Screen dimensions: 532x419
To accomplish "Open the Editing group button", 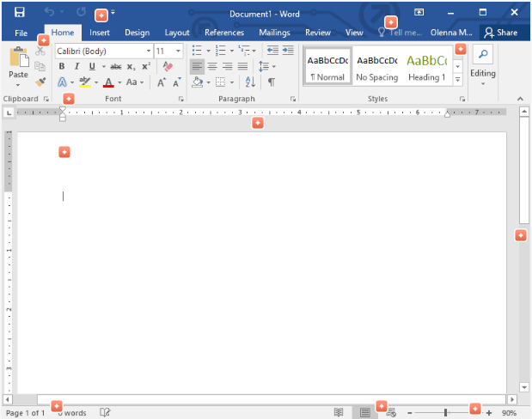I will [483, 66].
